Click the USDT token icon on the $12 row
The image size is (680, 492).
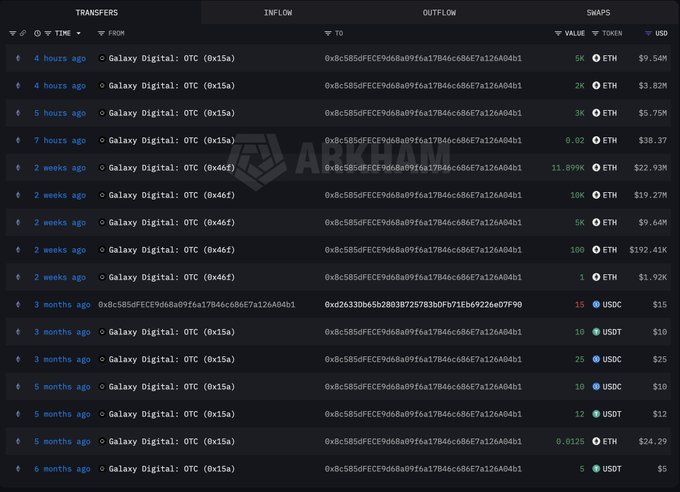(x=596, y=414)
